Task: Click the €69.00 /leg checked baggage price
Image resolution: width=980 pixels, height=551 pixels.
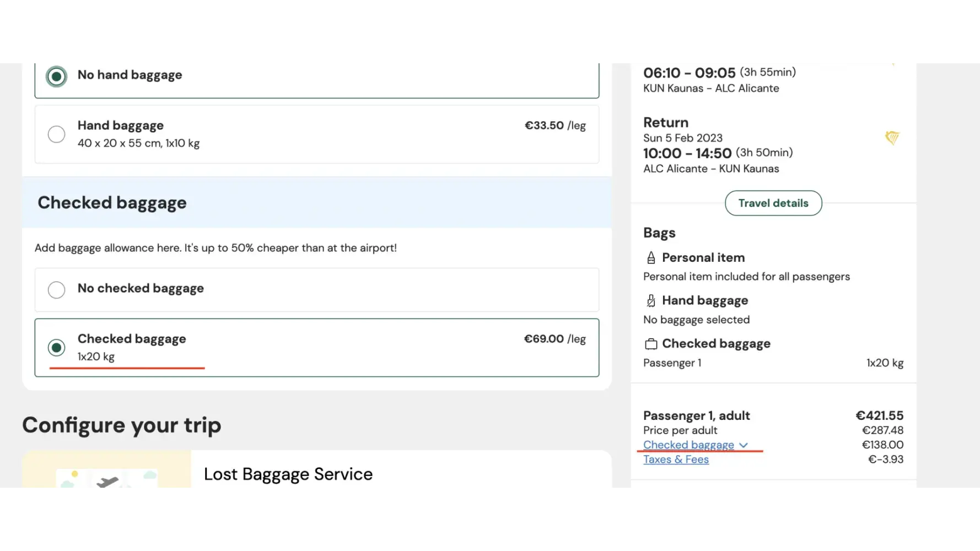Action: tap(554, 339)
